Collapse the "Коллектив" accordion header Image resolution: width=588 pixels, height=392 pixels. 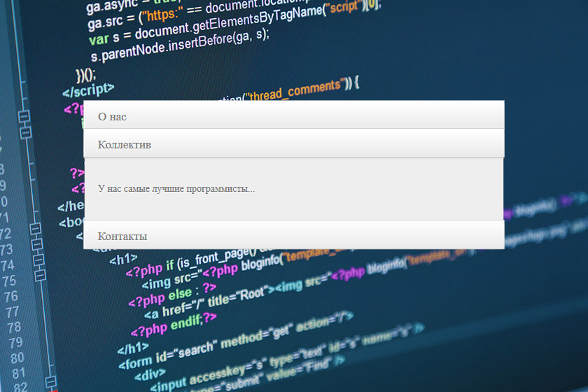[293, 143]
